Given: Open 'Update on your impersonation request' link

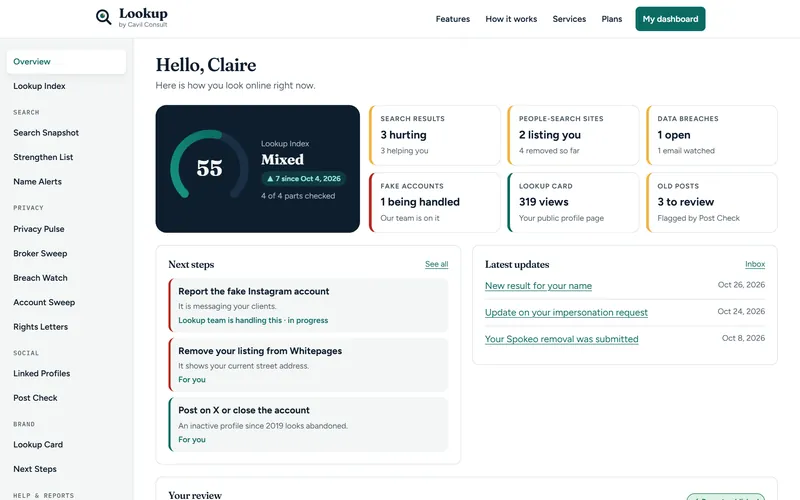Looking at the screenshot, I should click(566, 312).
